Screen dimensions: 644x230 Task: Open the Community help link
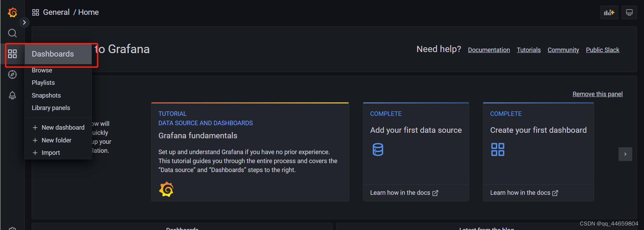click(x=563, y=50)
